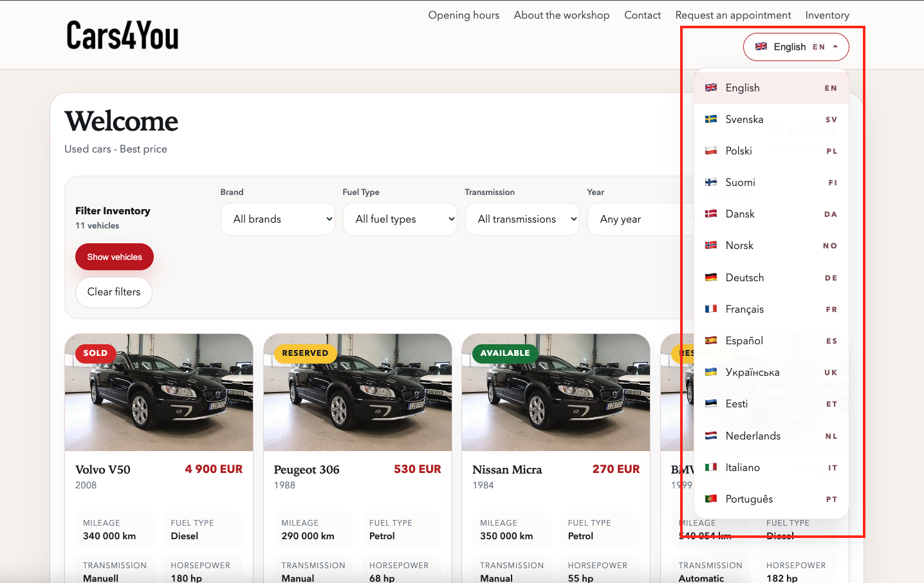Click the RESERVED badge on Peugeot 306
Screen dimensions: 924x583
tap(305, 353)
